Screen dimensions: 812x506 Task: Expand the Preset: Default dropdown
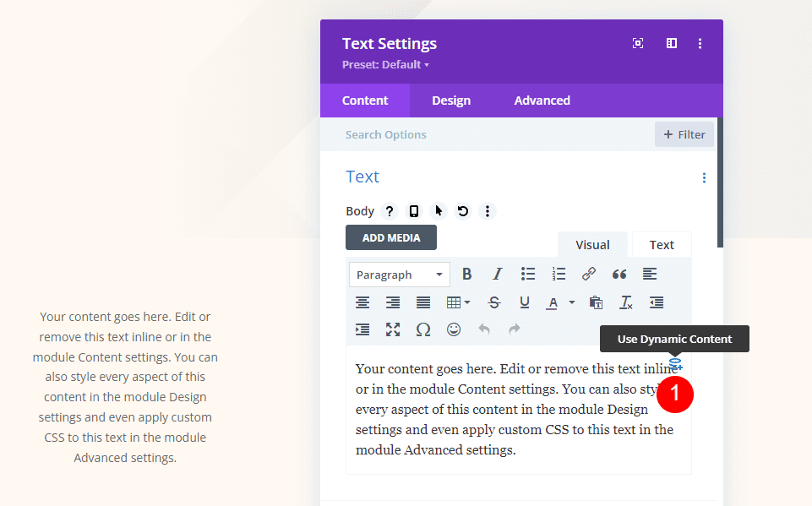(386, 65)
